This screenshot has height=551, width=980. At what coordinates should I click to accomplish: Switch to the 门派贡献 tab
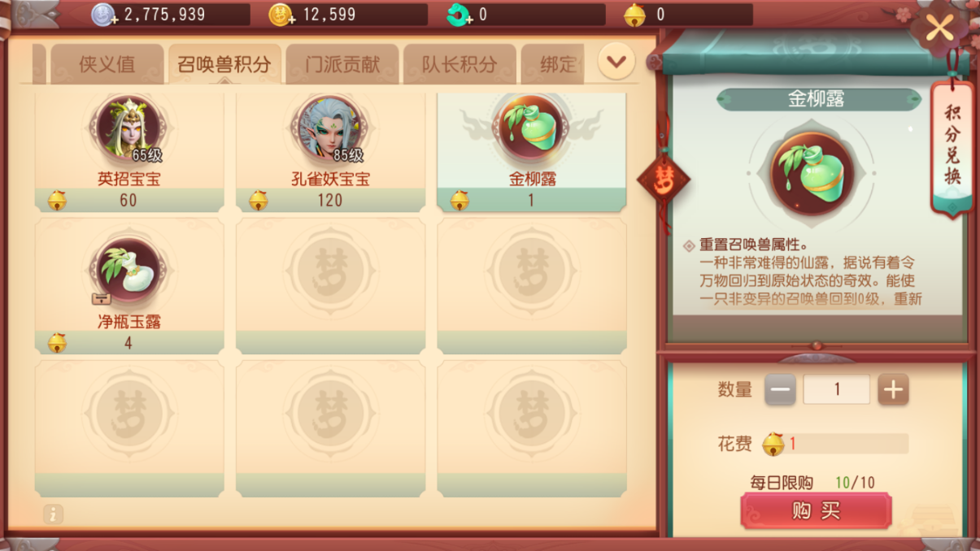pos(342,64)
